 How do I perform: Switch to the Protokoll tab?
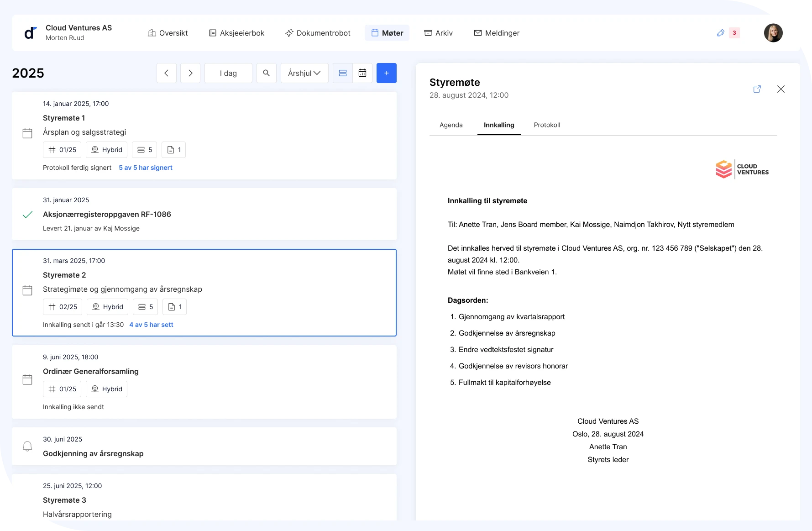coord(547,125)
